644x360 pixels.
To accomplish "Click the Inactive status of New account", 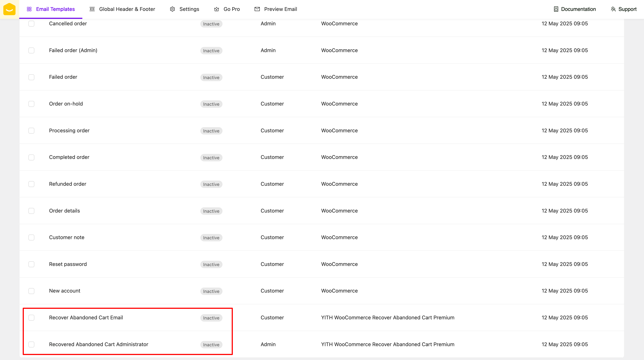I will pyautogui.click(x=211, y=291).
